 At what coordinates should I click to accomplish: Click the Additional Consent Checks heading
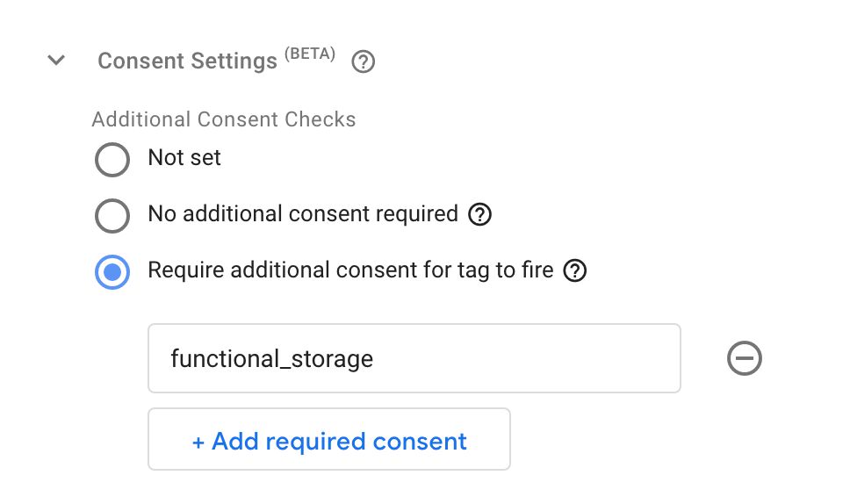pos(223,119)
